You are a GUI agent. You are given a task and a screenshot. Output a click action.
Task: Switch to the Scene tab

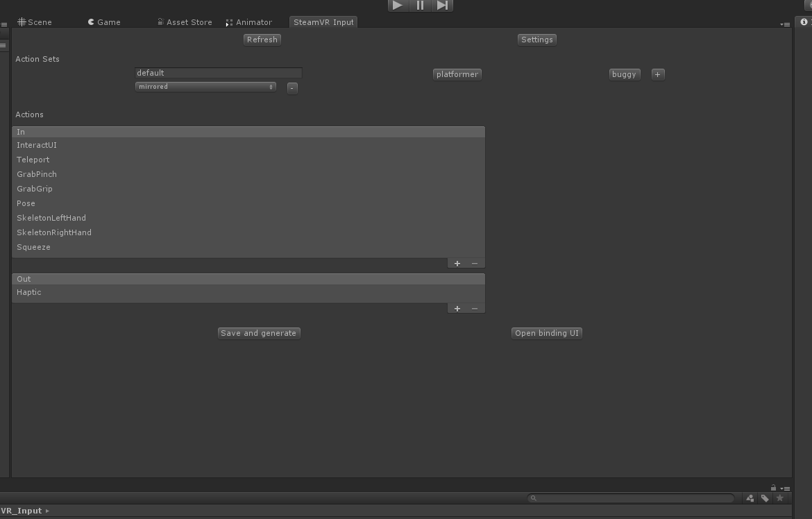point(35,22)
